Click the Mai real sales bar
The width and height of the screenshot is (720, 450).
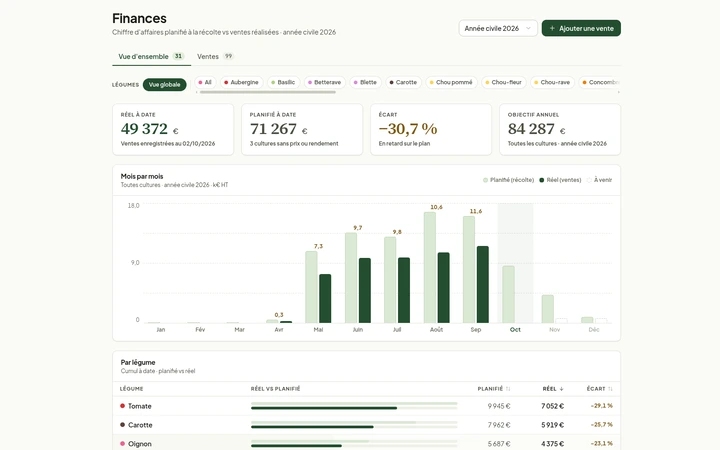pos(325,298)
